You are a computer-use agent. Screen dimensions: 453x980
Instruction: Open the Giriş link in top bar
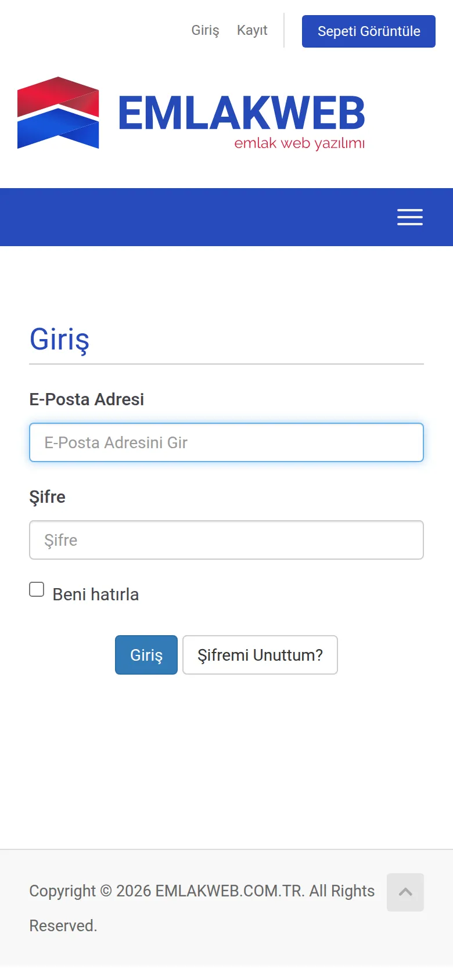(206, 30)
